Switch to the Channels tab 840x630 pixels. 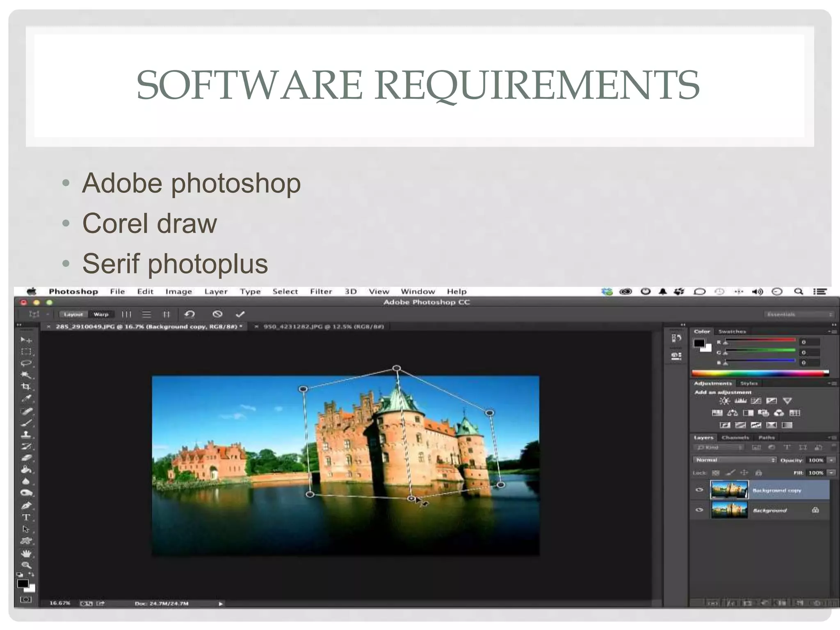point(735,438)
